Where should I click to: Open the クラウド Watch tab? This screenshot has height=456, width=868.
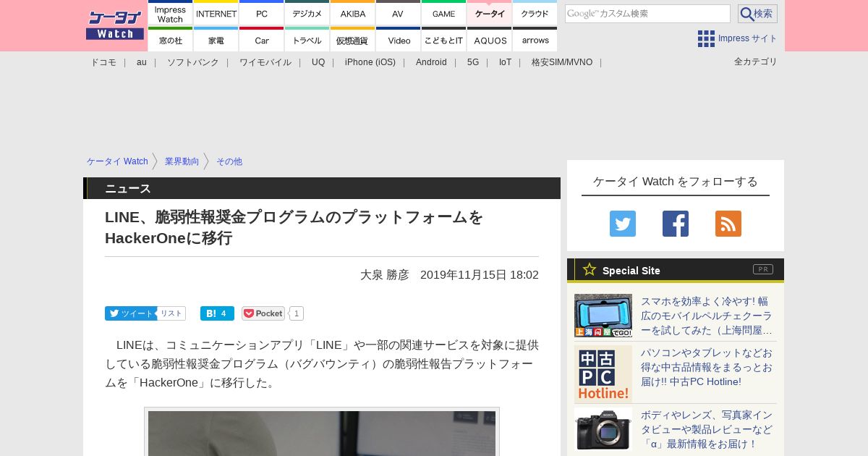tap(535, 13)
